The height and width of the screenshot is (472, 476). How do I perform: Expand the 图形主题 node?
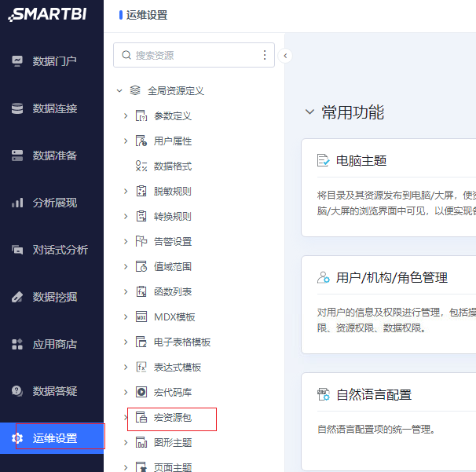pos(126,443)
